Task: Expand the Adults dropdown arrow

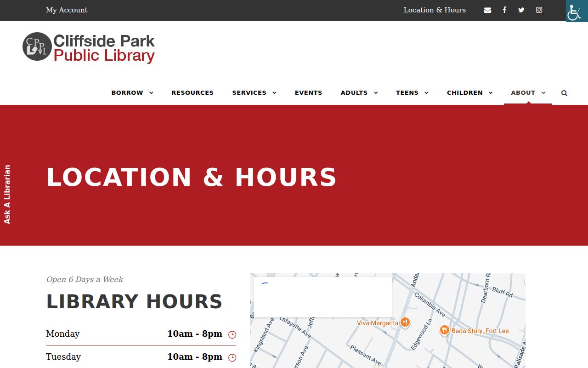Action: tap(376, 93)
